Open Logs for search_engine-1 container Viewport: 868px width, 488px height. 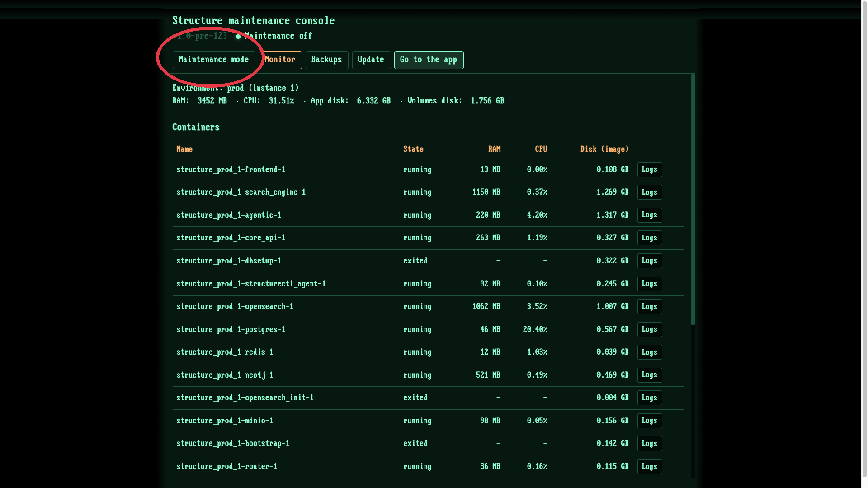[649, 192]
